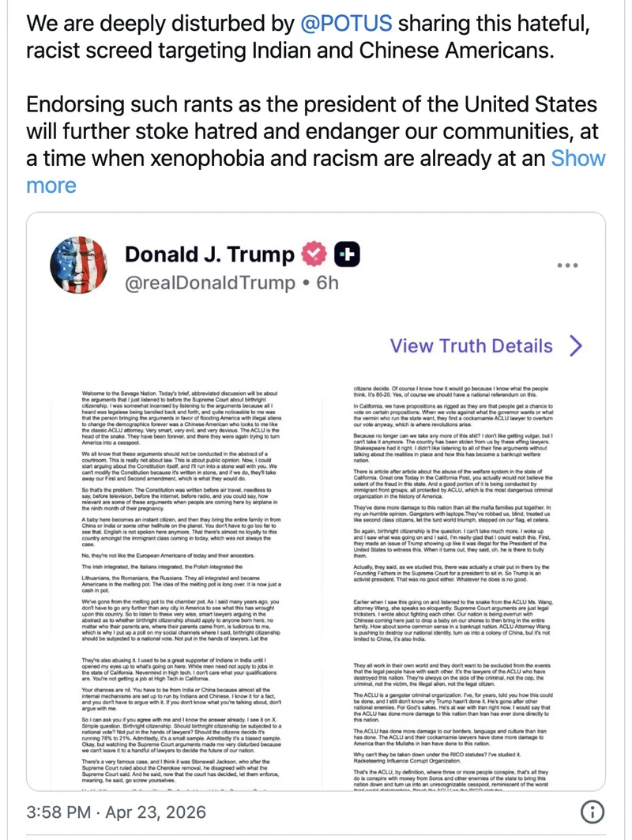Click the 6h post age label
This screenshot has height=840, width=632.
pyautogui.click(x=327, y=282)
